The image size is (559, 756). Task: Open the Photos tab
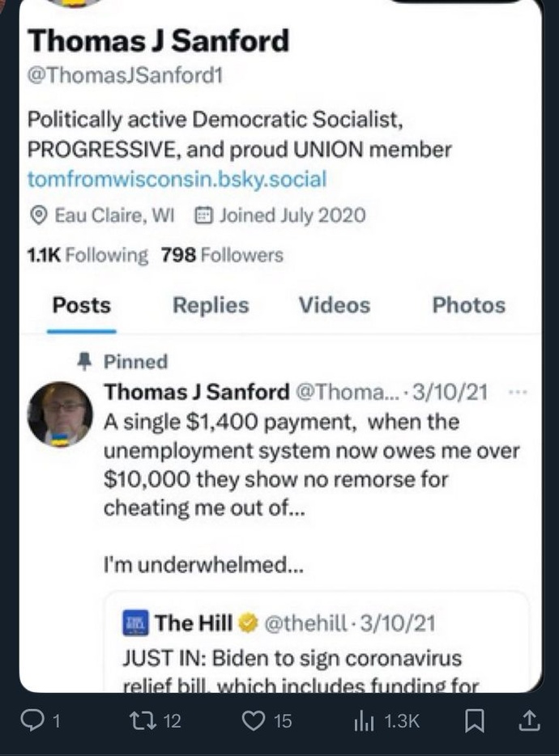pyautogui.click(x=469, y=305)
